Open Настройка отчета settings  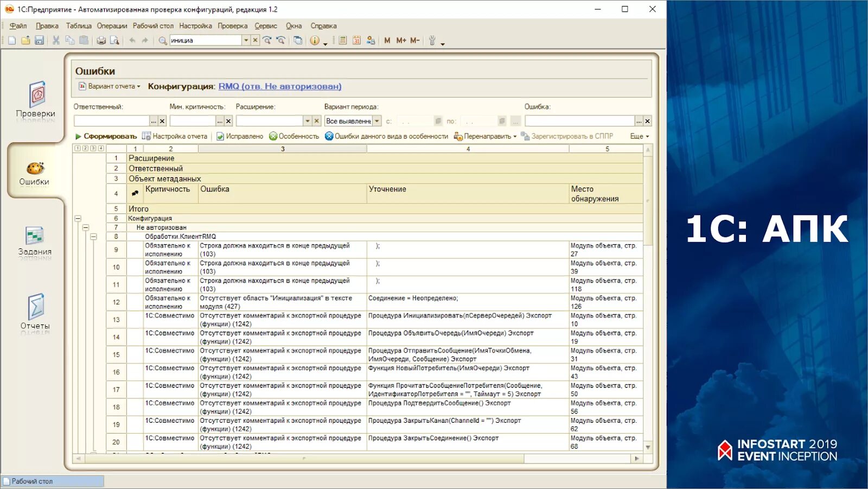pos(175,136)
